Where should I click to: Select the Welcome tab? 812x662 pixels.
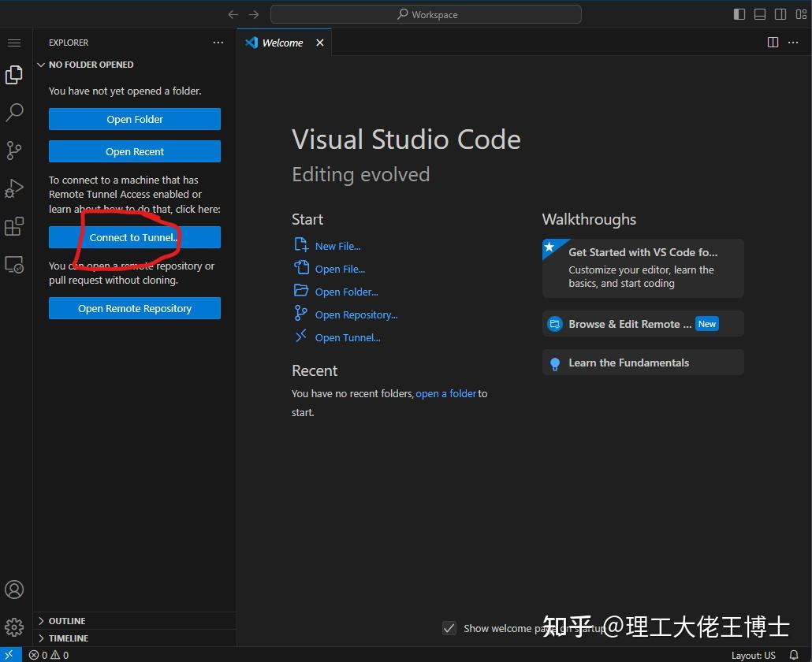click(x=283, y=43)
